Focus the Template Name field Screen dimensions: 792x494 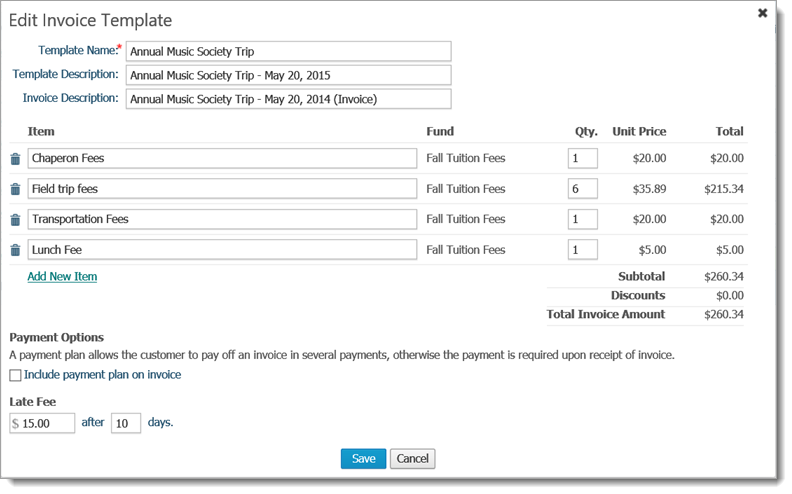(x=288, y=51)
